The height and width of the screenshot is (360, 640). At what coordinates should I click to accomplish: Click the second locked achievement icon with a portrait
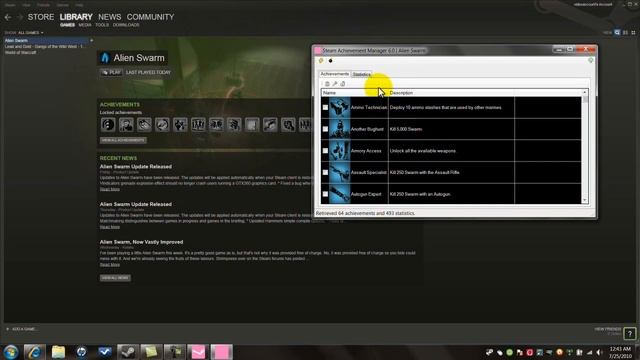tap(126, 124)
